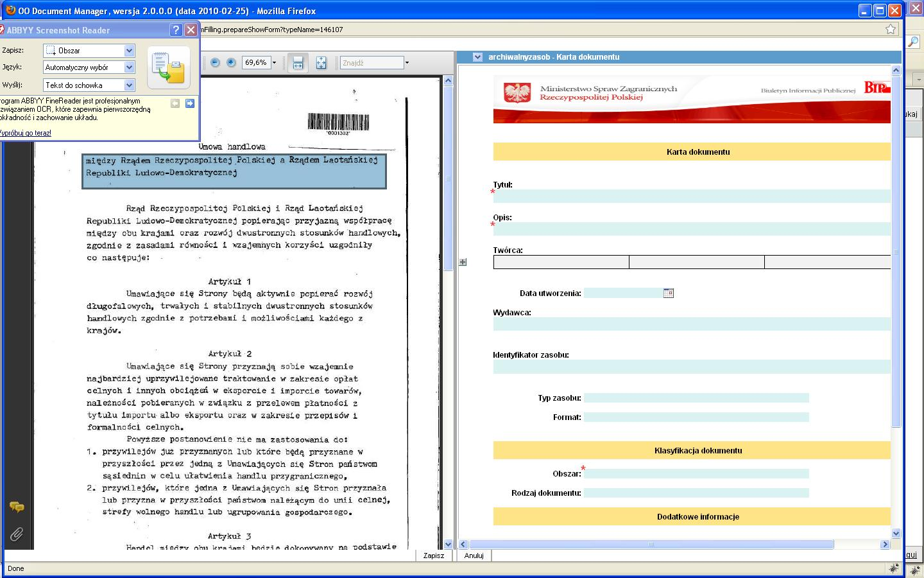The height and width of the screenshot is (578, 924).
Task: Click the highlighted text selection in PDF
Action: [x=234, y=171]
